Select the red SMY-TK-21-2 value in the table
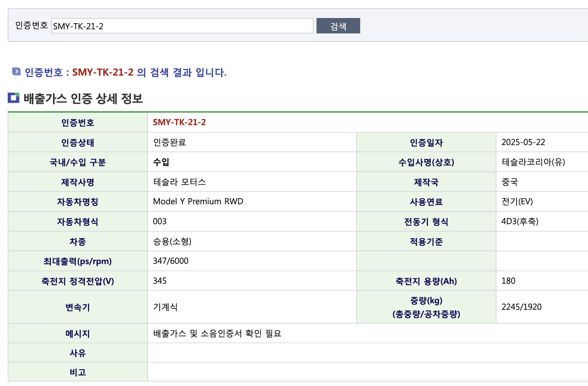588x386 pixels. pyautogui.click(x=179, y=122)
